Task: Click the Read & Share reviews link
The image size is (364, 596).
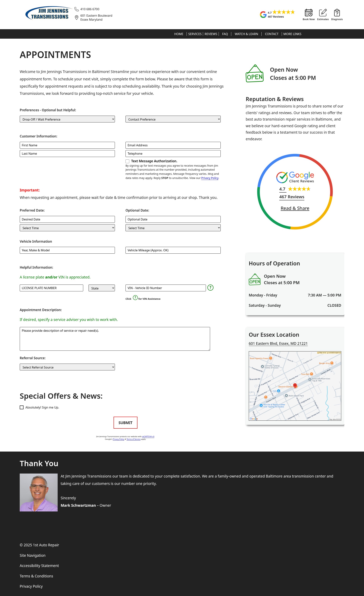Action: click(x=295, y=208)
